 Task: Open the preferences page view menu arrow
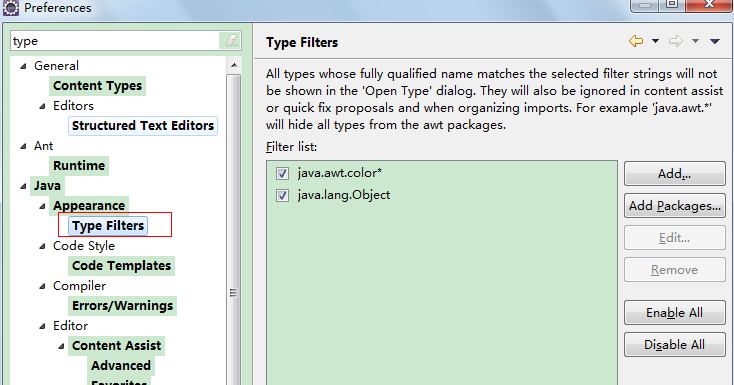coord(714,42)
